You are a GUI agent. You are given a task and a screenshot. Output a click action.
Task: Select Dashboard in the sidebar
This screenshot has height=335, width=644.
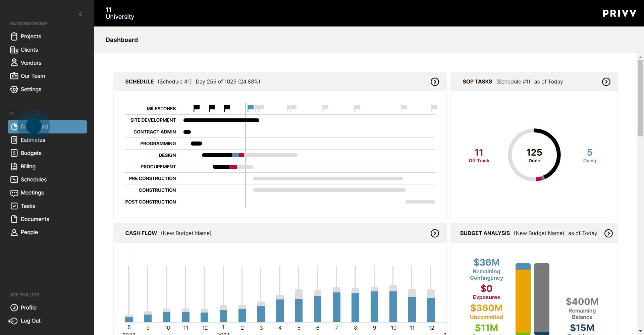click(x=47, y=127)
